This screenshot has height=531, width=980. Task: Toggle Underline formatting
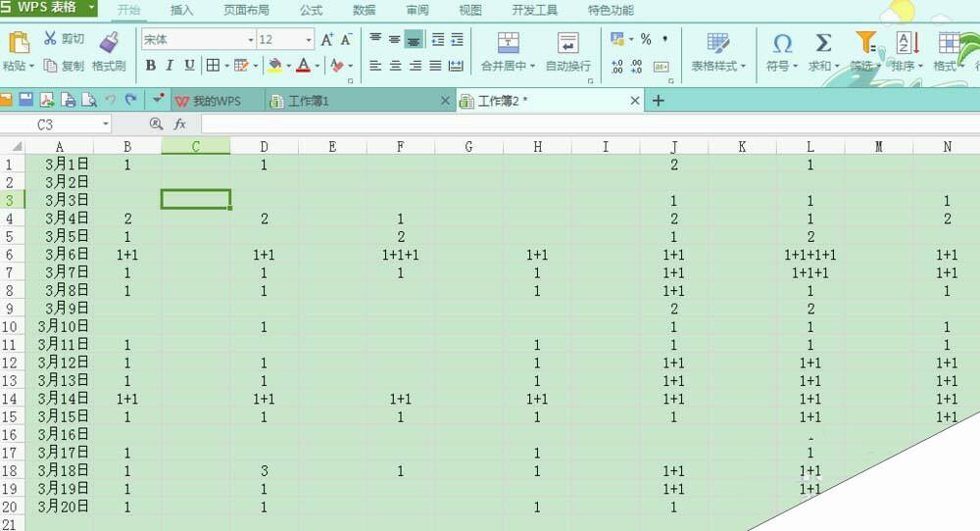189,65
